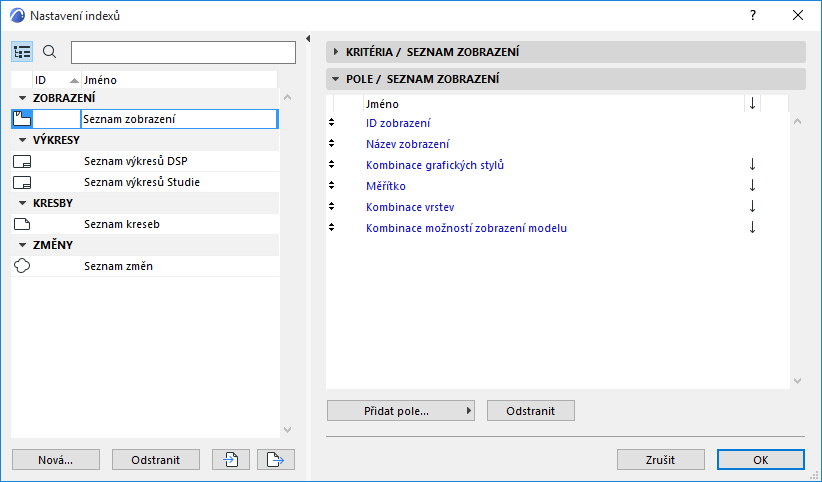This screenshot has width=822, height=482.
Task: Toggle sort arrow for Kombinace možností zobrazení modelu
Action: click(x=752, y=228)
